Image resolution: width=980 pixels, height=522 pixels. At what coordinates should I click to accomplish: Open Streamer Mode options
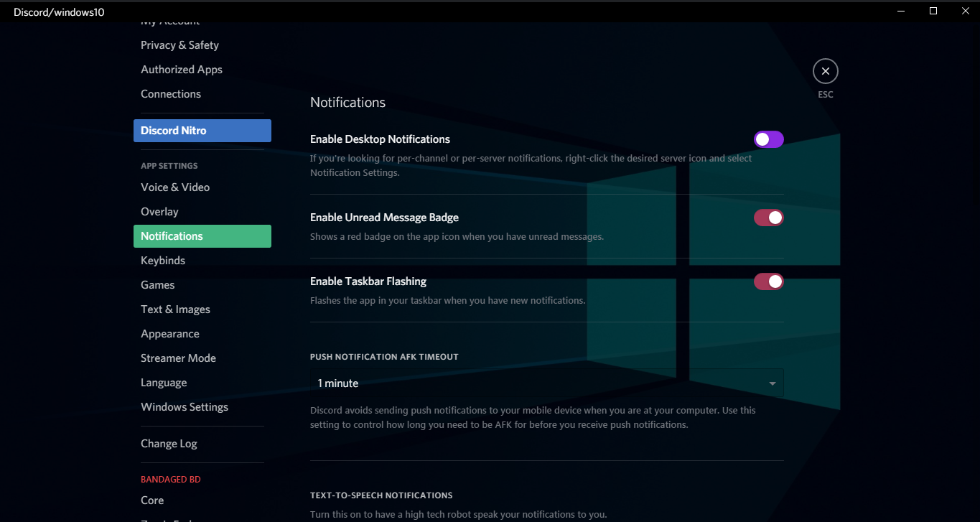click(x=178, y=358)
